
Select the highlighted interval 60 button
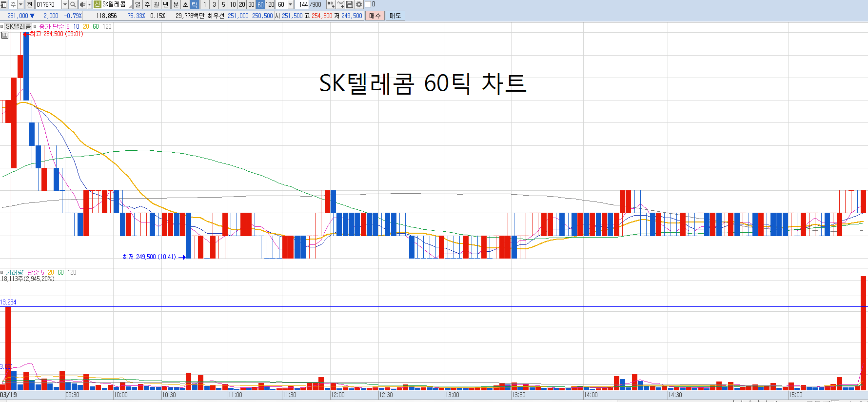[260, 4]
